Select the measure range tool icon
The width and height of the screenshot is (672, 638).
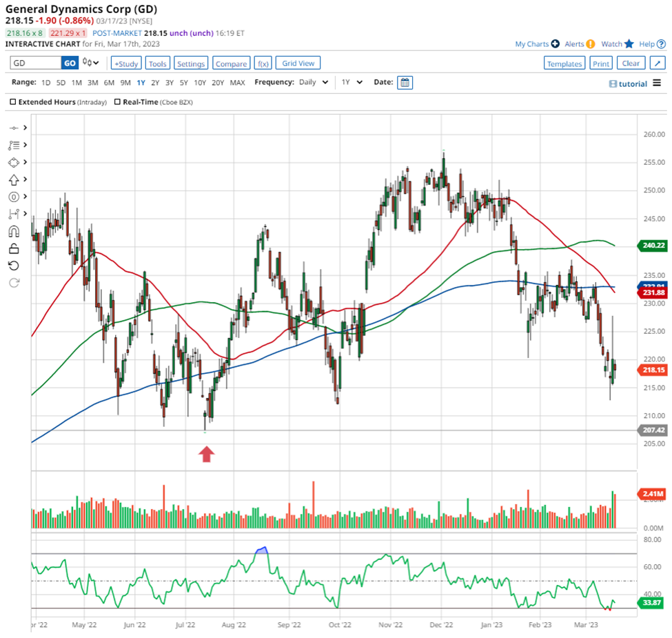pyautogui.click(x=14, y=214)
